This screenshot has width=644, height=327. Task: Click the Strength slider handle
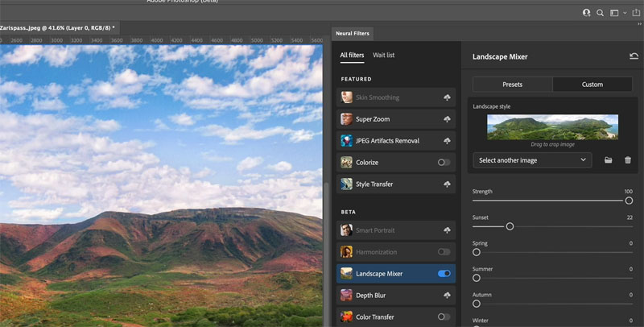click(629, 201)
